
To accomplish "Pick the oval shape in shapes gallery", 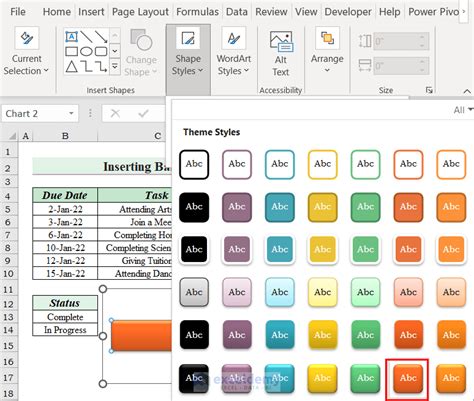I will [86, 51].
